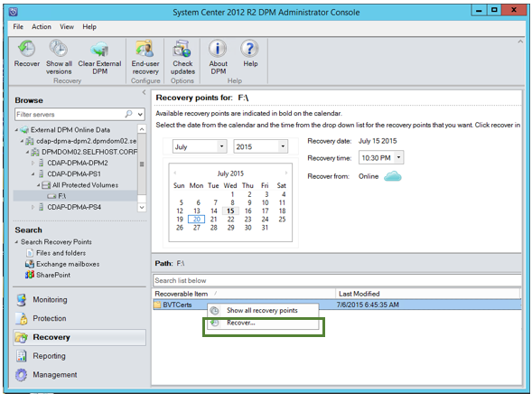
Task: Sort by Recoverable Item column header
Action: coord(244,294)
